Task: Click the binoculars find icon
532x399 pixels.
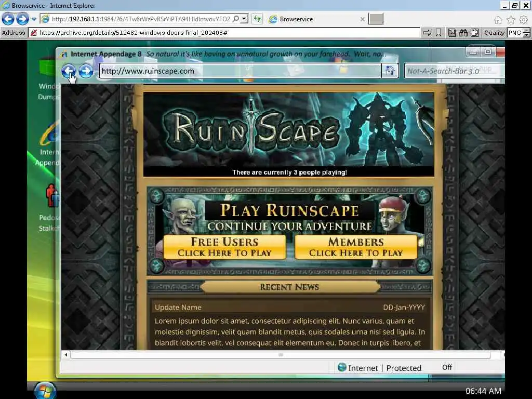Action: [463, 33]
